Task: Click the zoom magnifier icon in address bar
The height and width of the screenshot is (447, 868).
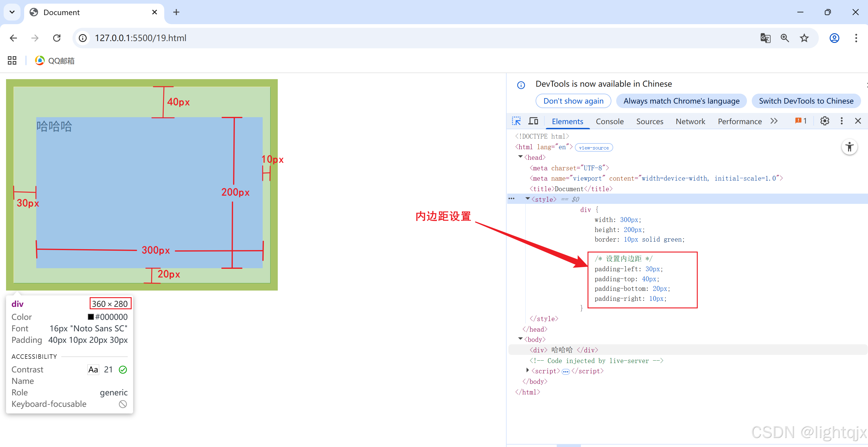Action: [784, 38]
